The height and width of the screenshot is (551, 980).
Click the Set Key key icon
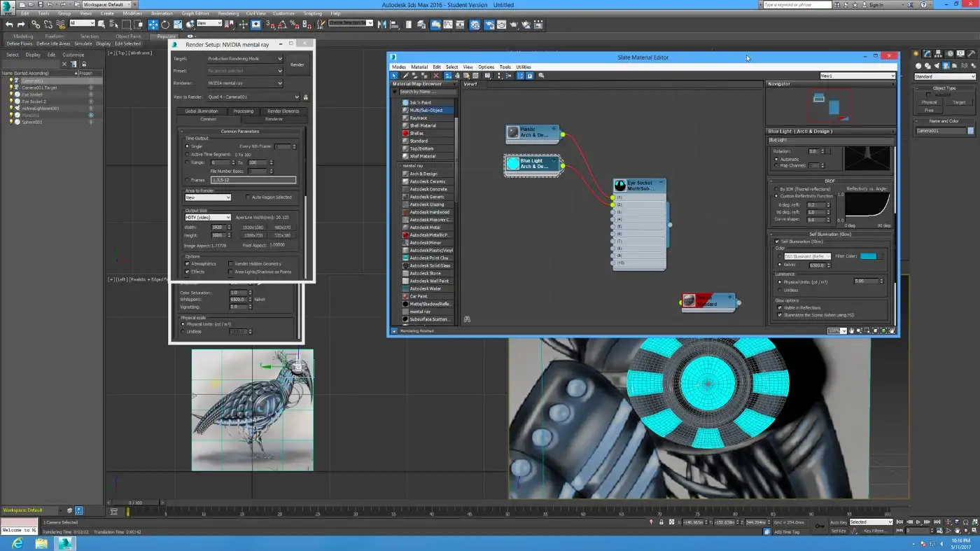coord(820,526)
